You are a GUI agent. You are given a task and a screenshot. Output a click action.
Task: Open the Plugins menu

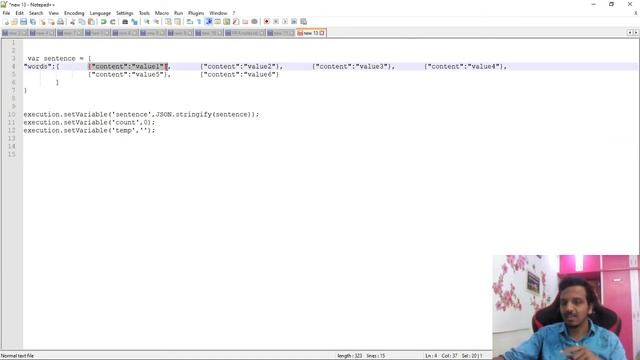pos(196,13)
